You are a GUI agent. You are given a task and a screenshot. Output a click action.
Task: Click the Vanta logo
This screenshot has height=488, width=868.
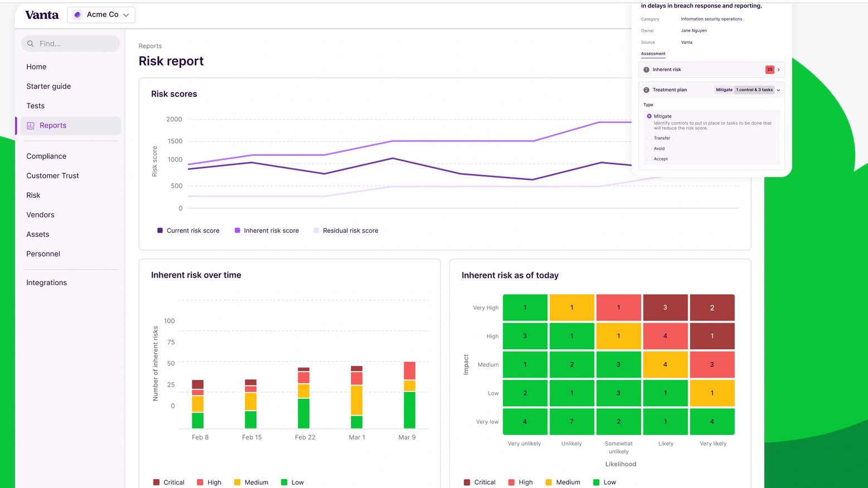[42, 15]
